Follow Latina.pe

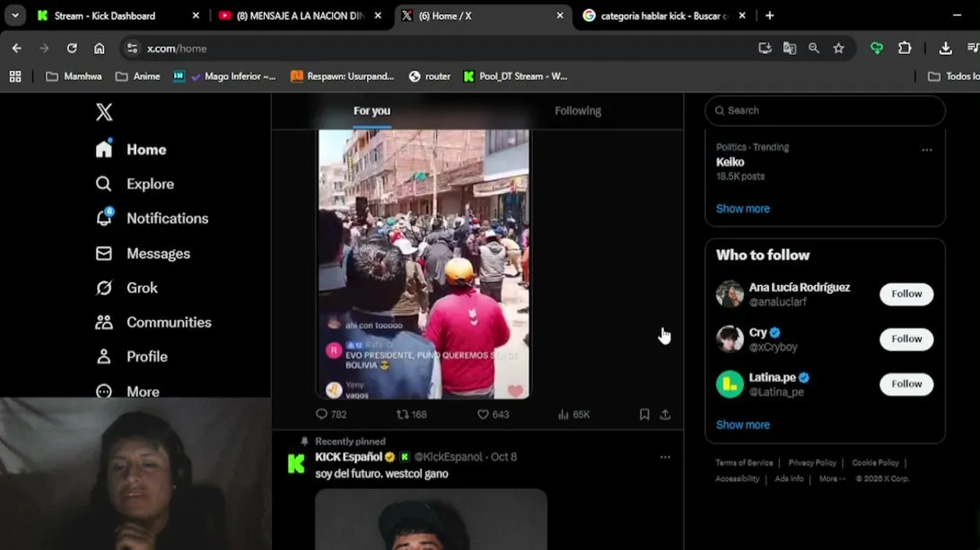tap(907, 384)
